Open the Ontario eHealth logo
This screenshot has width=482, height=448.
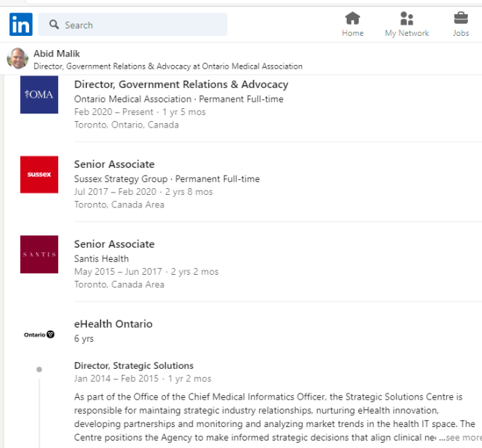[39, 335]
